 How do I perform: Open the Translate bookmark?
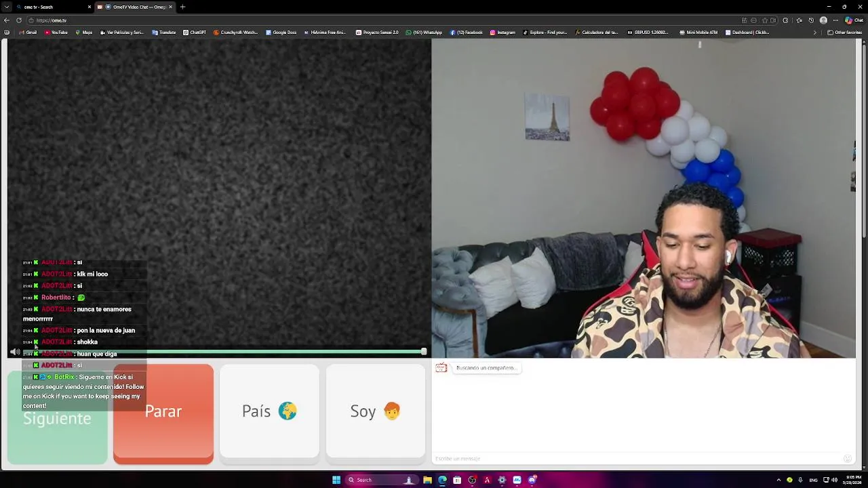[x=164, y=32]
